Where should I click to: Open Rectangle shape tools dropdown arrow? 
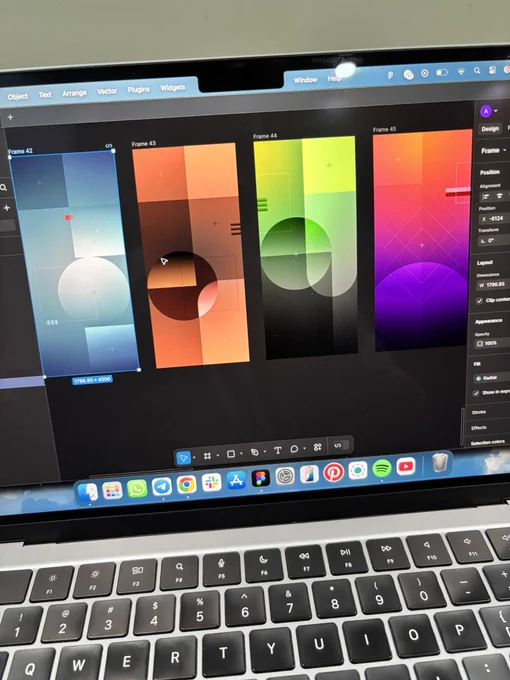[241, 454]
